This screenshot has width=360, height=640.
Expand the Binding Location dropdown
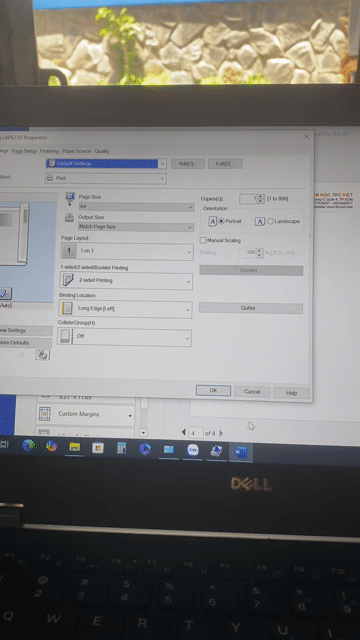(x=125, y=309)
